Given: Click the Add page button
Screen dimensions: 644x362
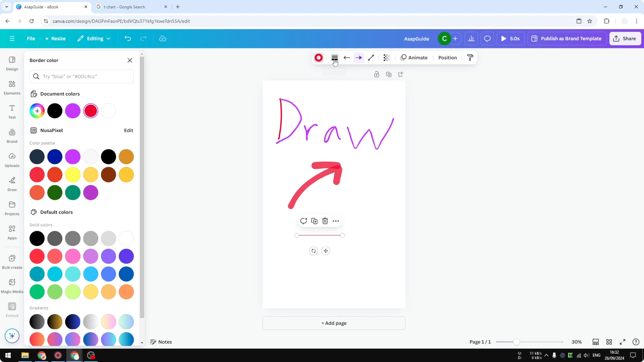Looking at the screenshot, I should tap(334, 323).
